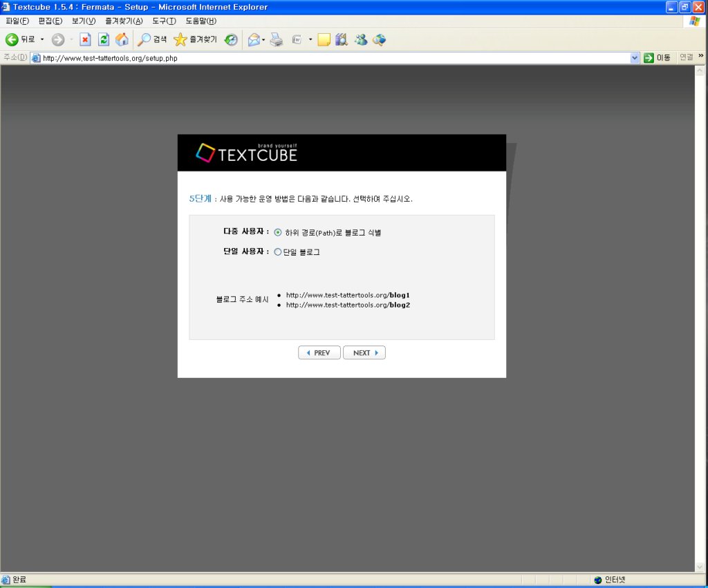Select 단일 블로그 radio option

278,252
